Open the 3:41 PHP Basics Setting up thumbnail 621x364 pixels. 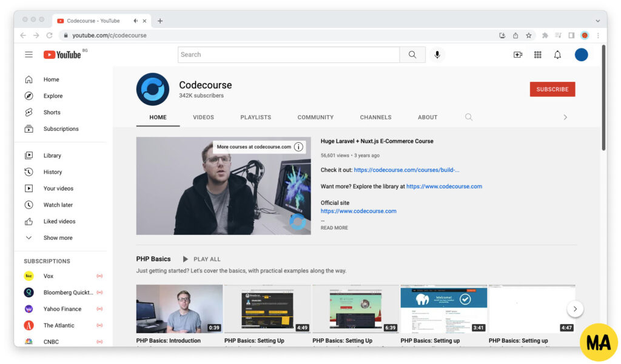pyautogui.click(x=443, y=309)
